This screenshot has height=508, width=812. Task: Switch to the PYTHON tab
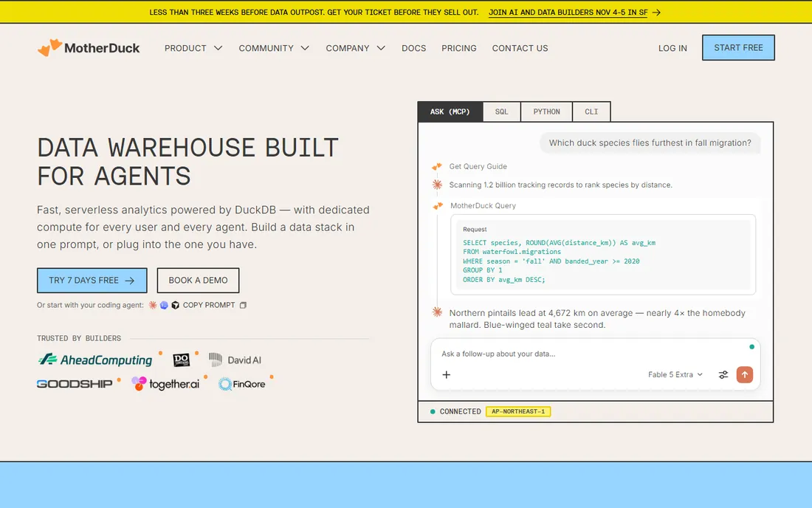click(546, 111)
